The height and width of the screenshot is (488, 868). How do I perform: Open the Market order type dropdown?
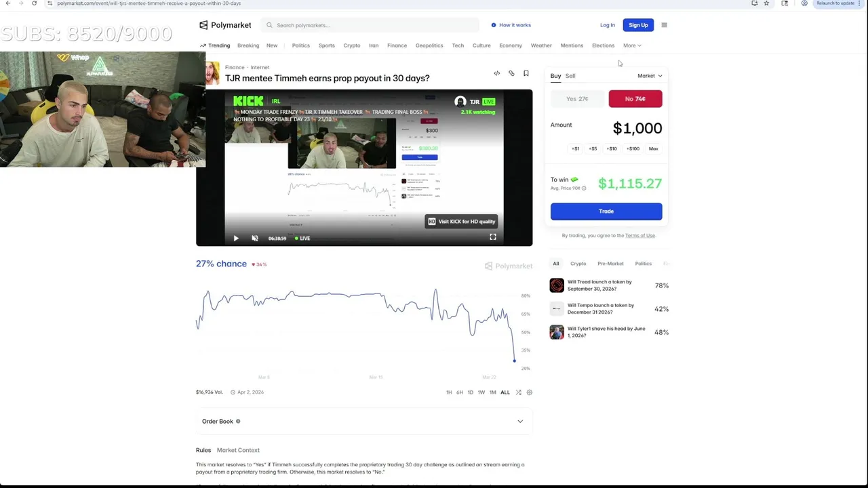pos(650,76)
